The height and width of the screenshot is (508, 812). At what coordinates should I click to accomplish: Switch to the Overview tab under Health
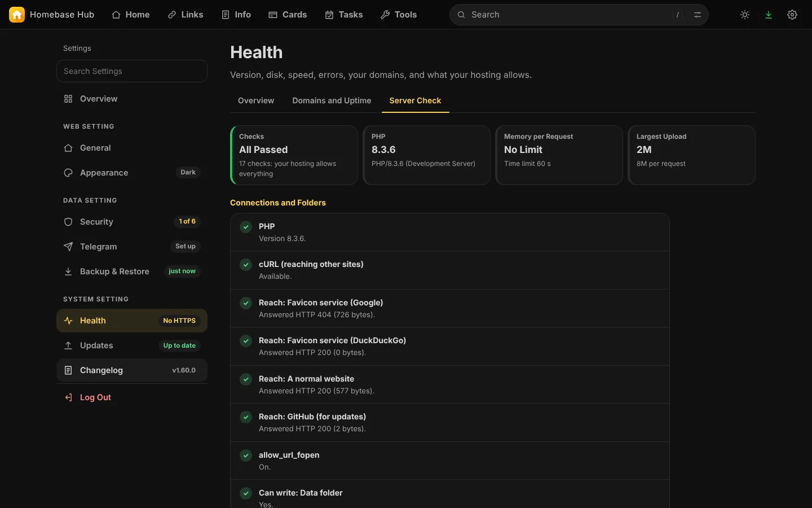(256, 100)
